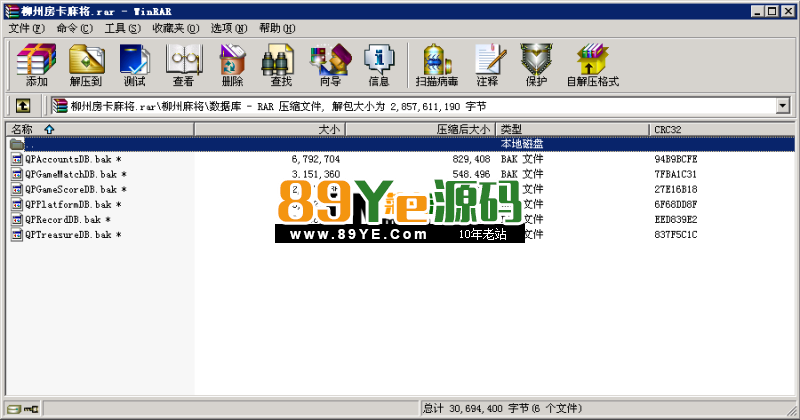Go up one folder level button
The image size is (800, 420).
23,106
